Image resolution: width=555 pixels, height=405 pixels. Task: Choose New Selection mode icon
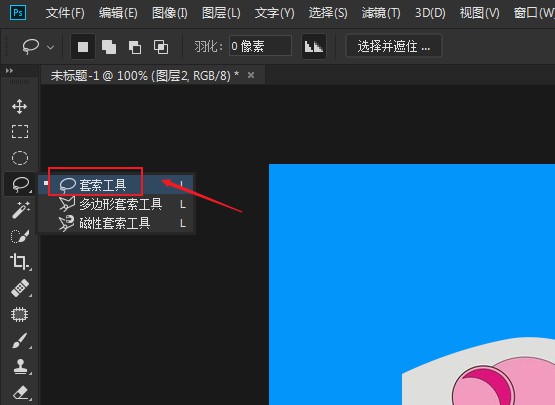pos(83,47)
